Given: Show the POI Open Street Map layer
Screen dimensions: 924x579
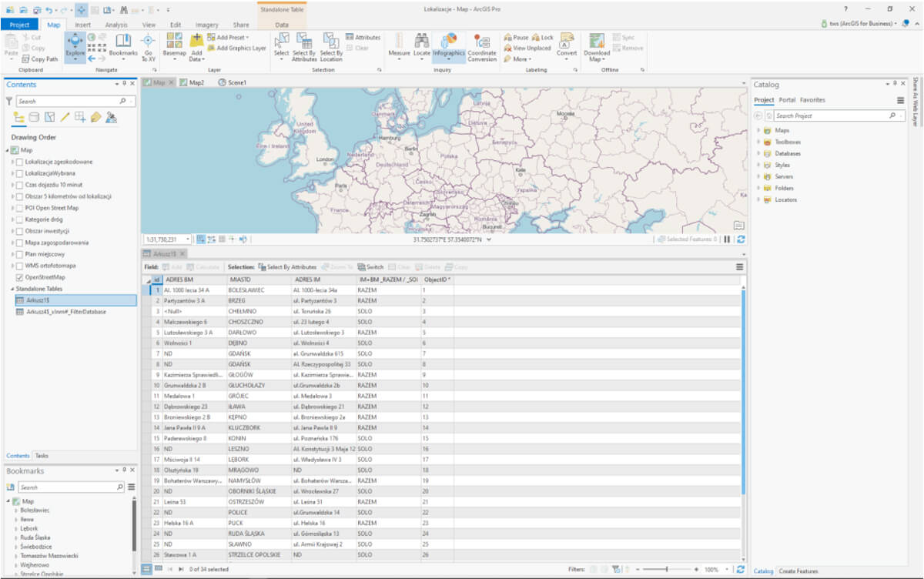Looking at the screenshot, I should [19, 208].
